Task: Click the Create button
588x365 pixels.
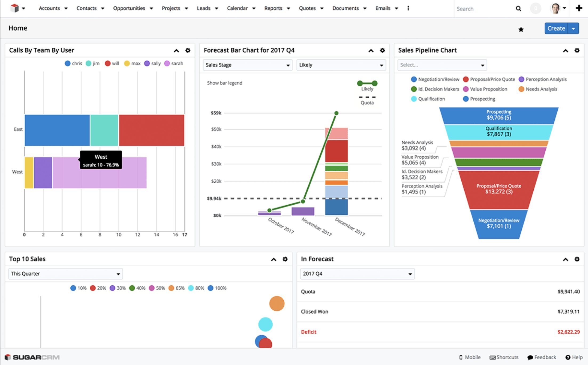Action: point(557,28)
